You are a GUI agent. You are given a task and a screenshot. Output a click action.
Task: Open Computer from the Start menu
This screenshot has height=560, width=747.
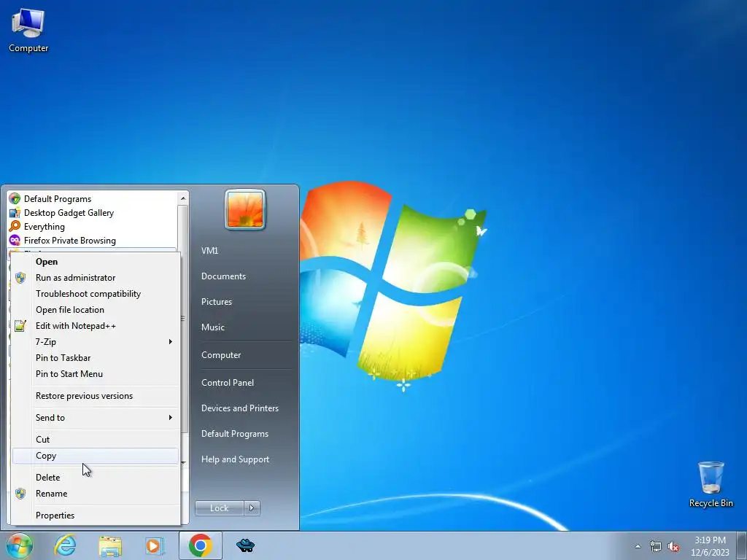[221, 355]
